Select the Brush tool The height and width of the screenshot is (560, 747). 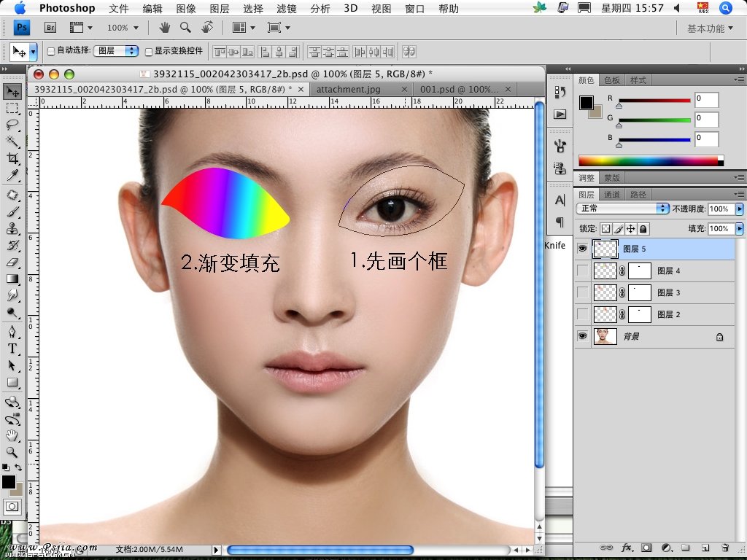[12, 211]
